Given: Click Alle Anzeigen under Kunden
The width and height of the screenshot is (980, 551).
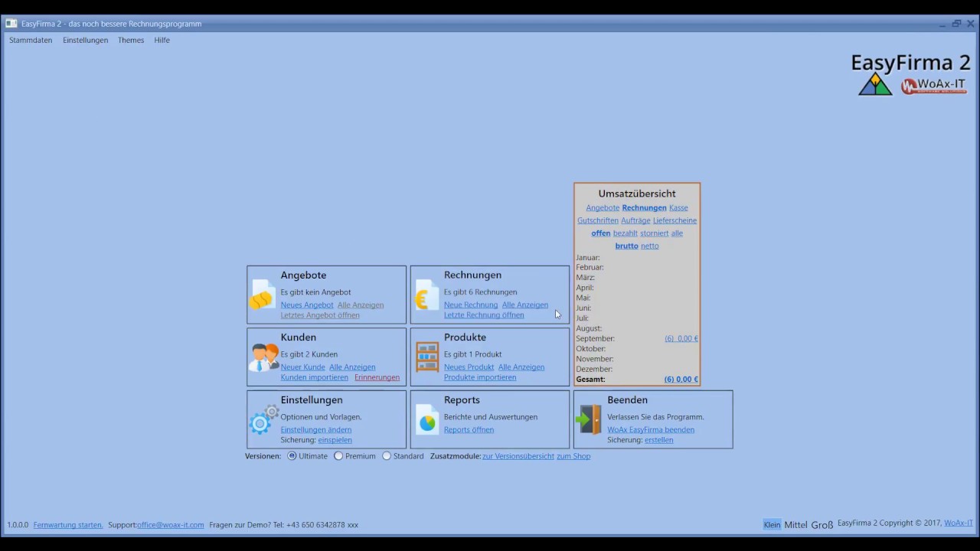Looking at the screenshot, I should click(352, 367).
